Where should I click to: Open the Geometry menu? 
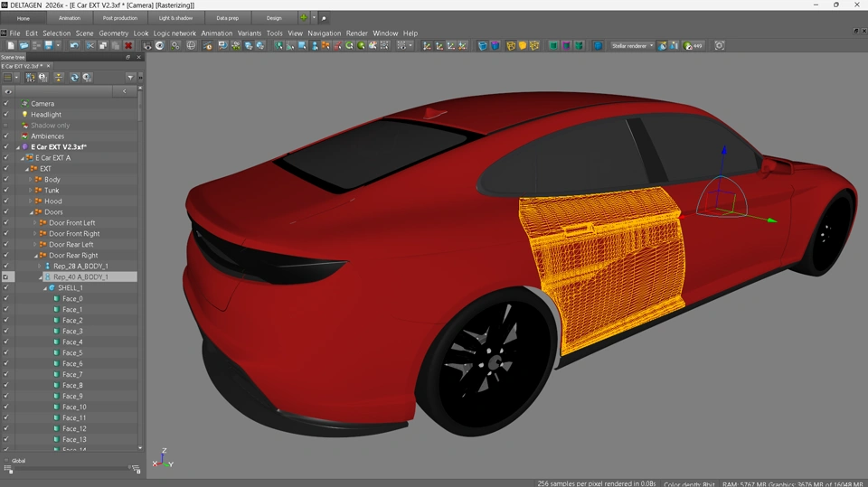pos(114,33)
